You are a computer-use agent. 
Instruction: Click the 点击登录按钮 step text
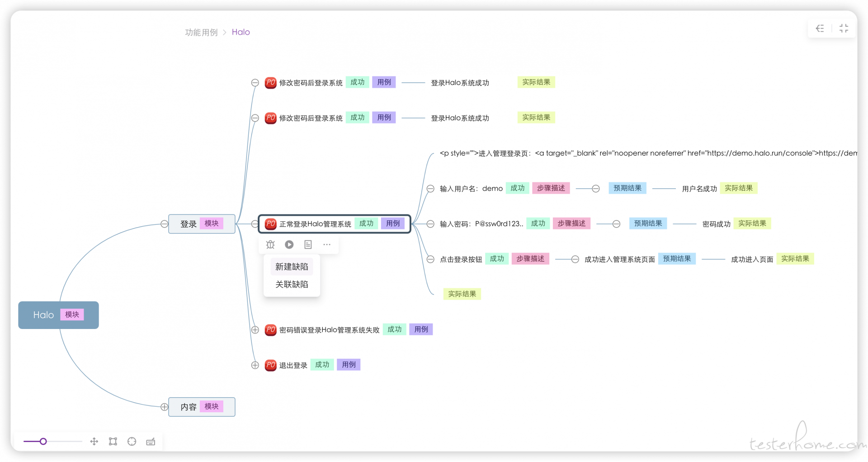(461, 259)
